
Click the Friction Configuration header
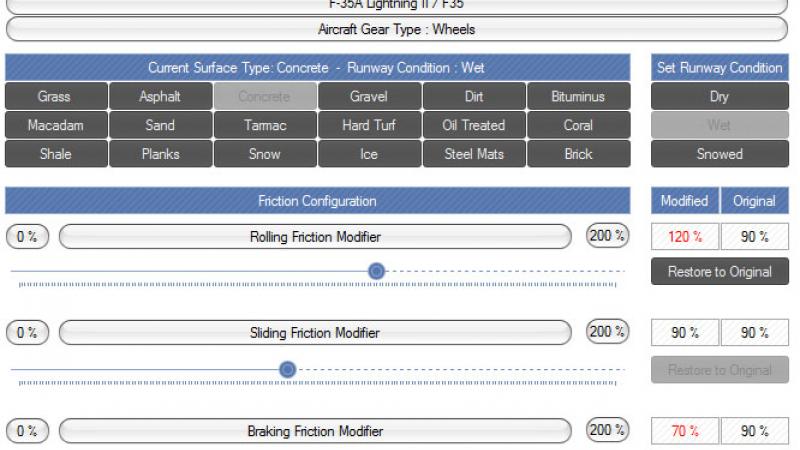coord(317,201)
